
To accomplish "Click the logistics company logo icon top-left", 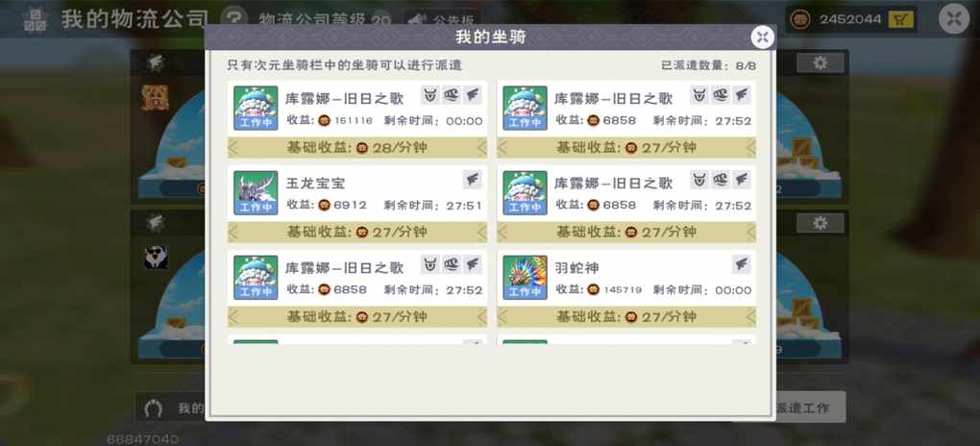I will point(35,19).
